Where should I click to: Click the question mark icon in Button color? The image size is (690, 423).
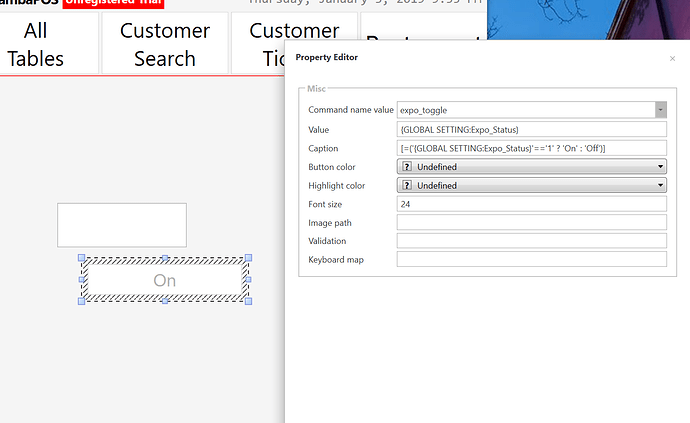click(x=407, y=167)
